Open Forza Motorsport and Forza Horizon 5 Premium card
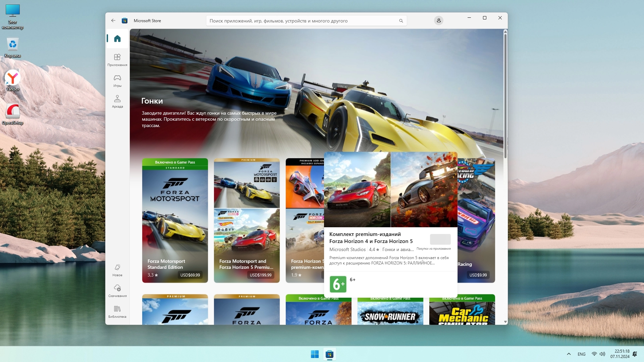 click(247, 218)
